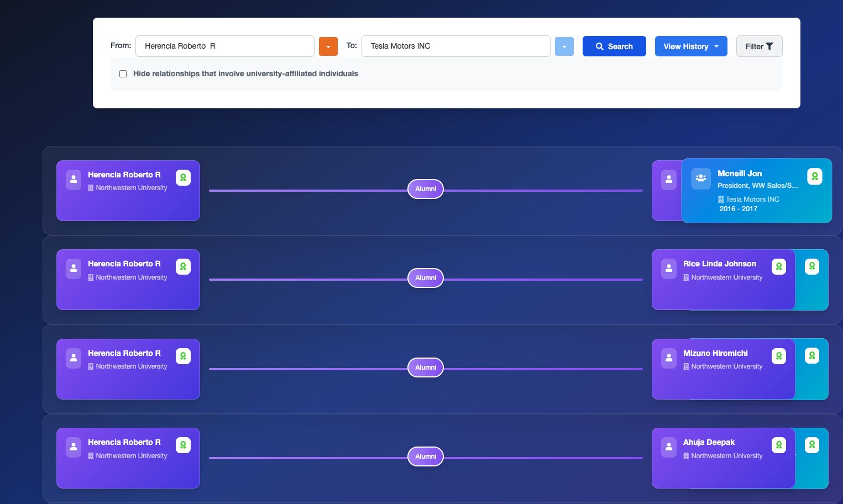Click award badge in first Herencia Roberto card
843x504 pixels.
(x=183, y=177)
